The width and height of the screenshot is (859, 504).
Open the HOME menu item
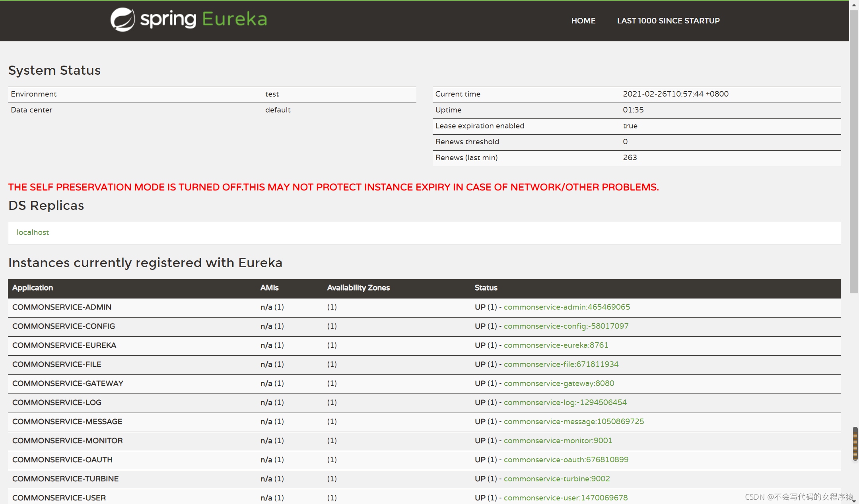[x=583, y=21]
